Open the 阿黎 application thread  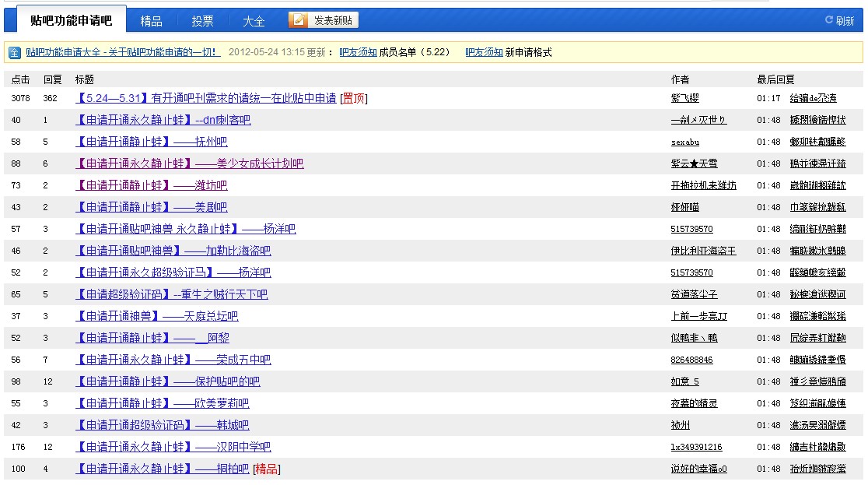(x=152, y=338)
